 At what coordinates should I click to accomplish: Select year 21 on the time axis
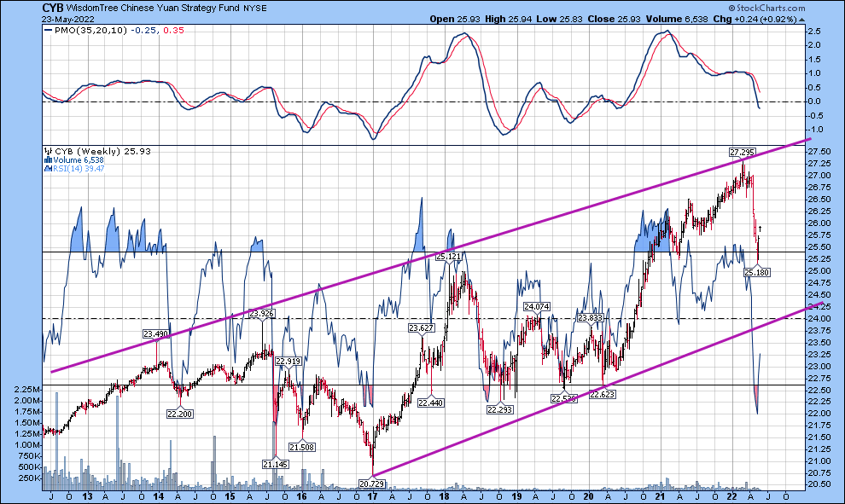(x=660, y=495)
